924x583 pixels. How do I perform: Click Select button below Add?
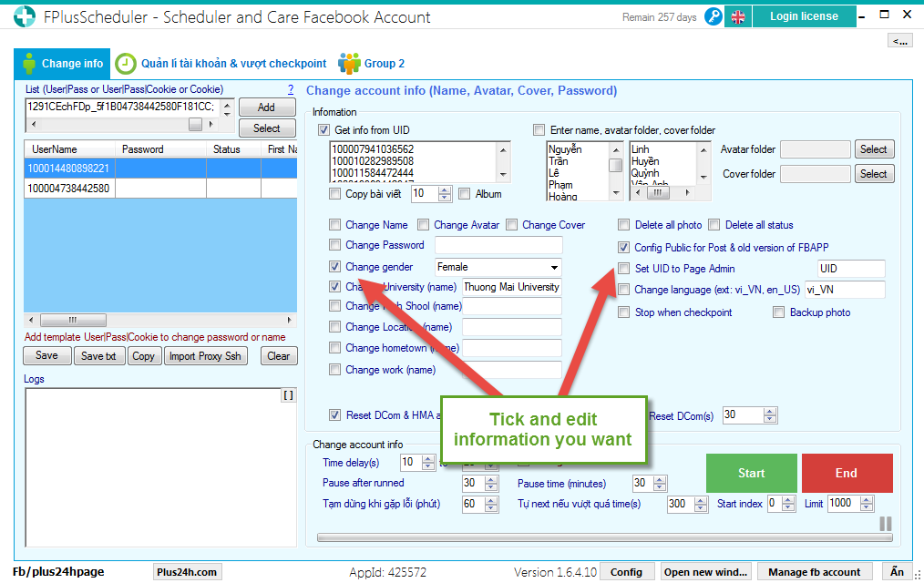click(267, 128)
